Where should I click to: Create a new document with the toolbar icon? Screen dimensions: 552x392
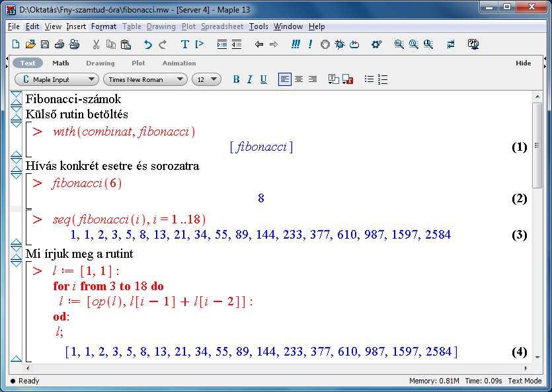point(15,44)
